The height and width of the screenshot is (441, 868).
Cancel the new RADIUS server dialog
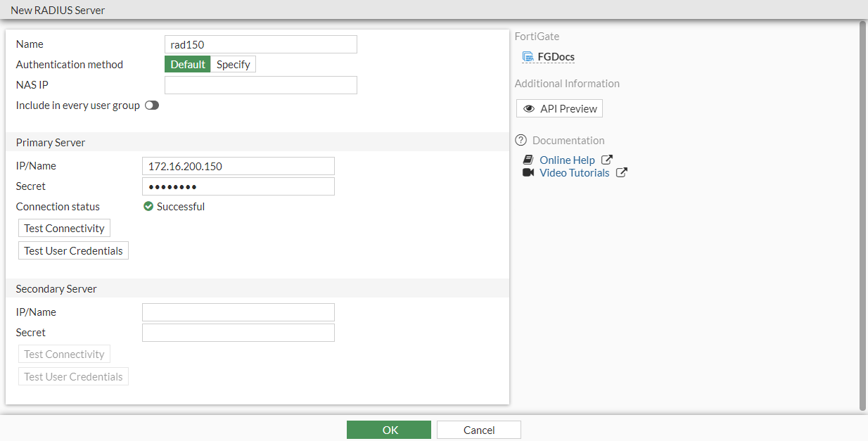[x=479, y=430]
